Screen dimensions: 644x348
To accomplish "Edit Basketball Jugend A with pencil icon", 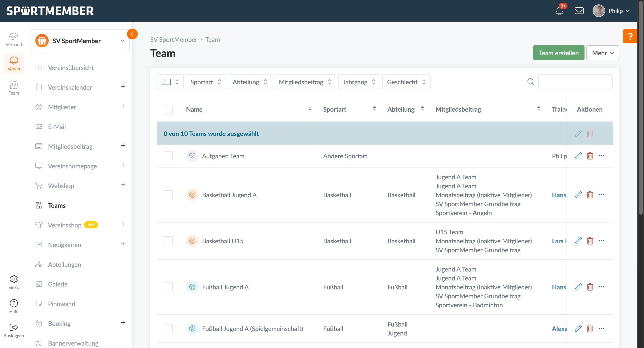I will pos(578,195).
